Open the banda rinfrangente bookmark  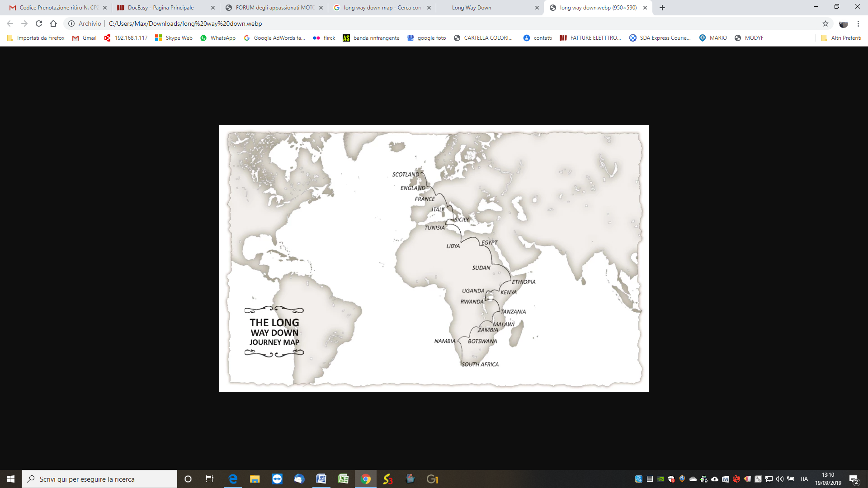point(371,38)
